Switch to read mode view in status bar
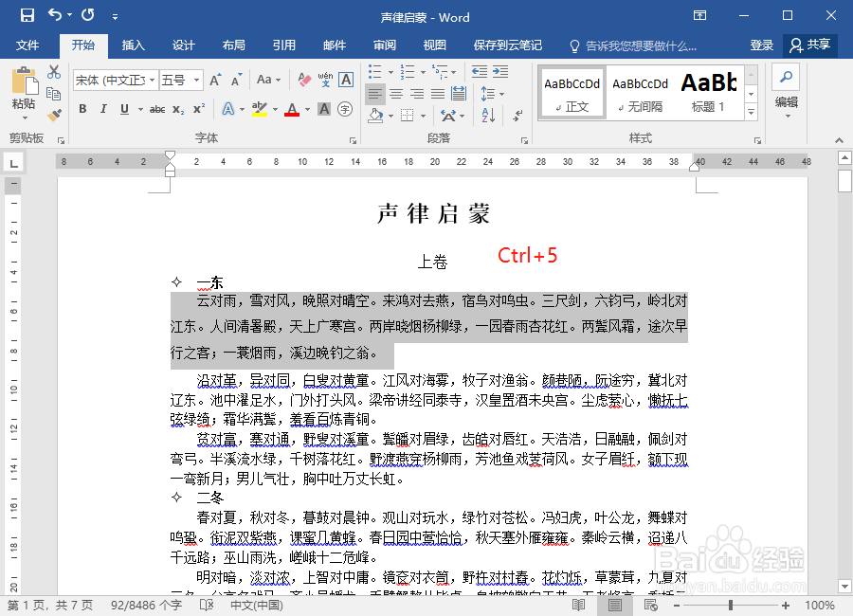This screenshot has width=853, height=616. (579, 605)
